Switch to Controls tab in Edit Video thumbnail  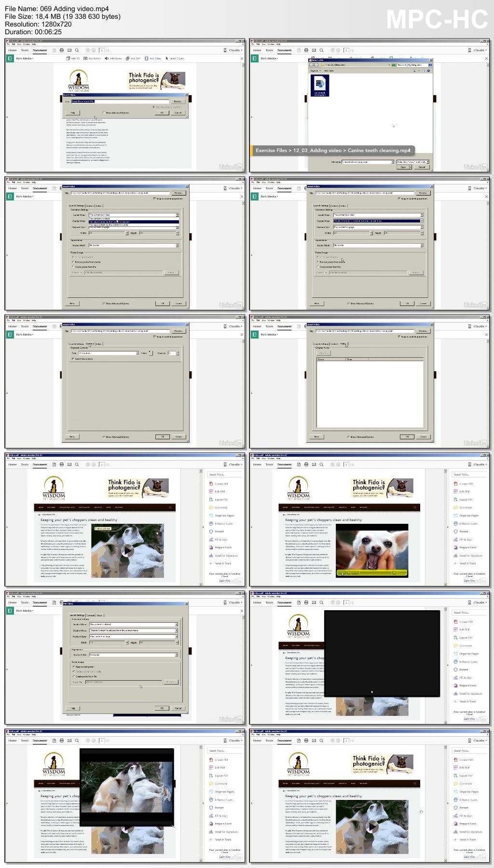tap(91, 616)
